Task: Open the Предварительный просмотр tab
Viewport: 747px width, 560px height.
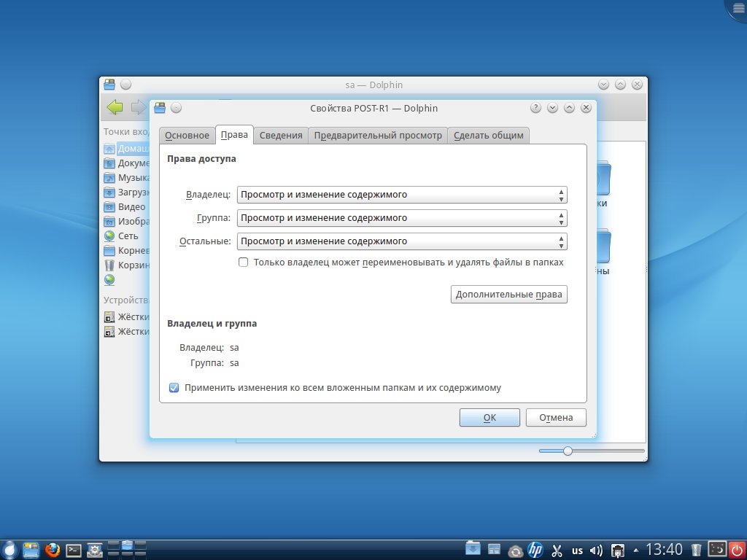Action: click(379, 135)
